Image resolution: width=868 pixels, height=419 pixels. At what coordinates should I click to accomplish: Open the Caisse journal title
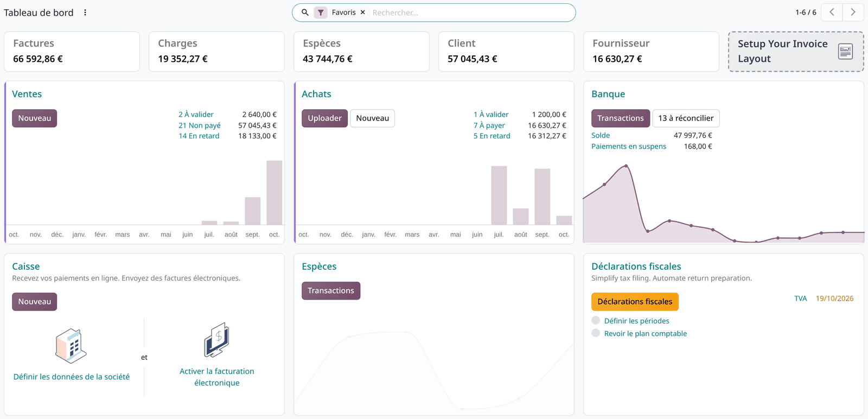(x=26, y=266)
